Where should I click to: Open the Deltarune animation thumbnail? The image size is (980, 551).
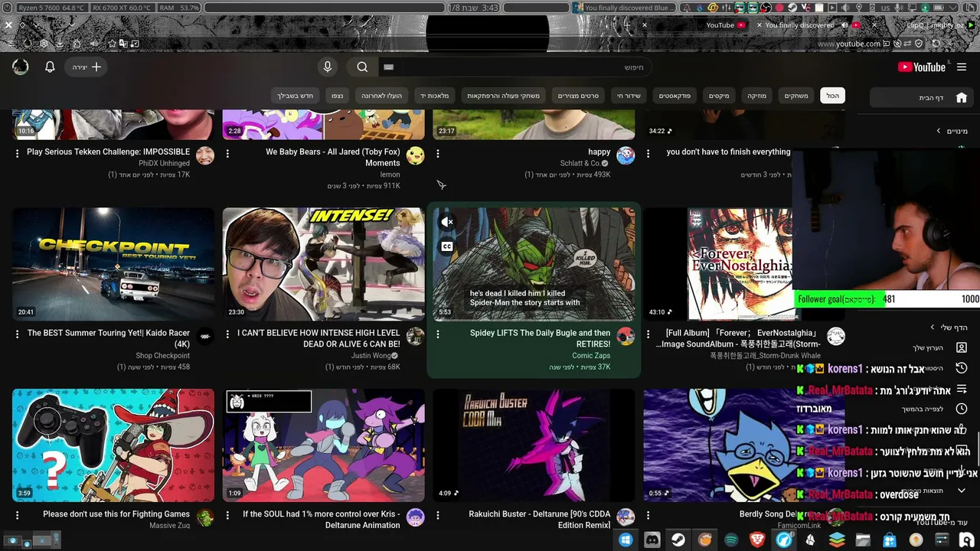(x=324, y=445)
